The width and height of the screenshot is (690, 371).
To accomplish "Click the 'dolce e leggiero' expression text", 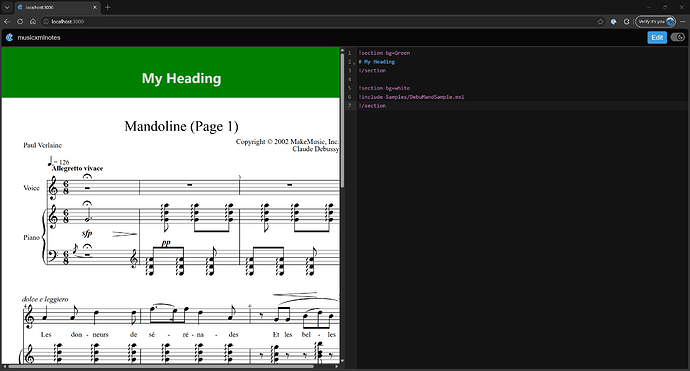I will [x=45, y=299].
